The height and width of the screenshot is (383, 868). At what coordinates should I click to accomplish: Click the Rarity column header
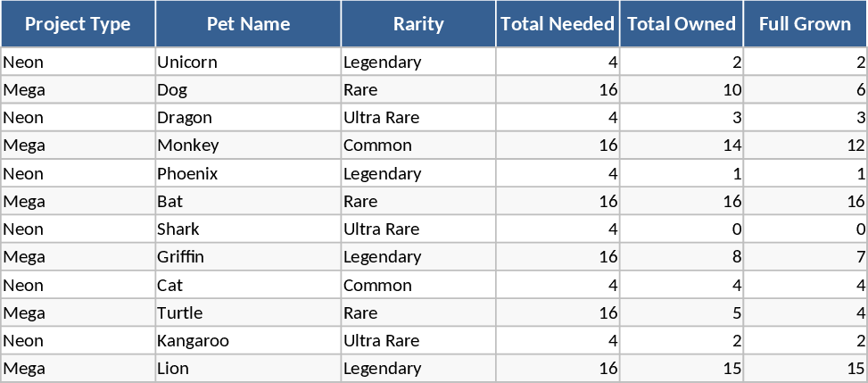pyautogui.click(x=417, y=24)
